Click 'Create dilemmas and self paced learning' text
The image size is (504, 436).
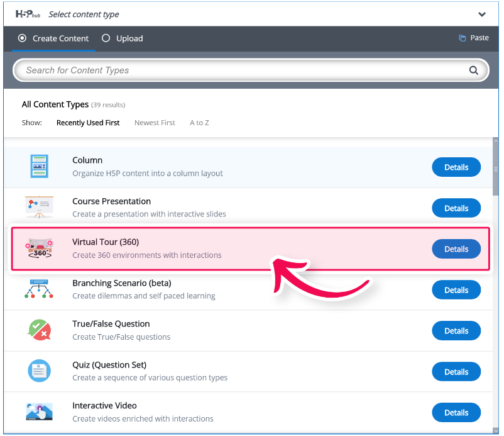coord(144,296)
